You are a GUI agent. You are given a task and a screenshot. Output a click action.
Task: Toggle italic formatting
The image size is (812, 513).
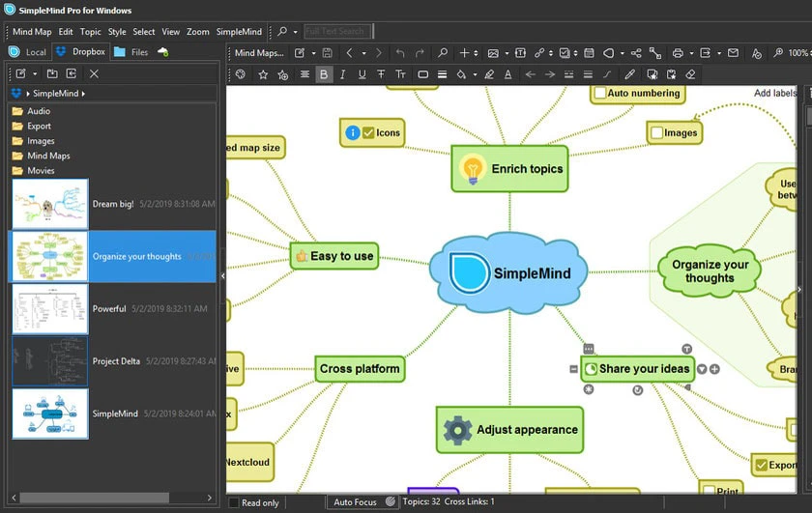(x=342, y=74)
